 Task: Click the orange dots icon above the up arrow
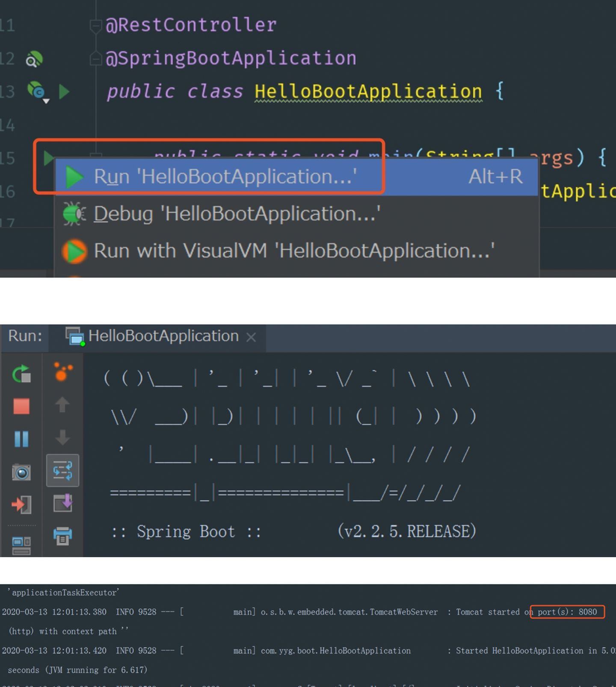pos(63,372)
